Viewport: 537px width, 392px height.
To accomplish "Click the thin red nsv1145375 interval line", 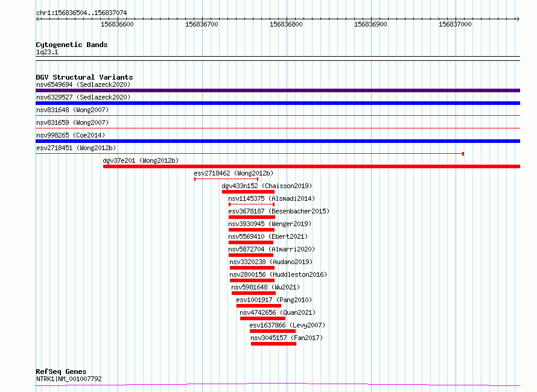I will tap(252, 204).
